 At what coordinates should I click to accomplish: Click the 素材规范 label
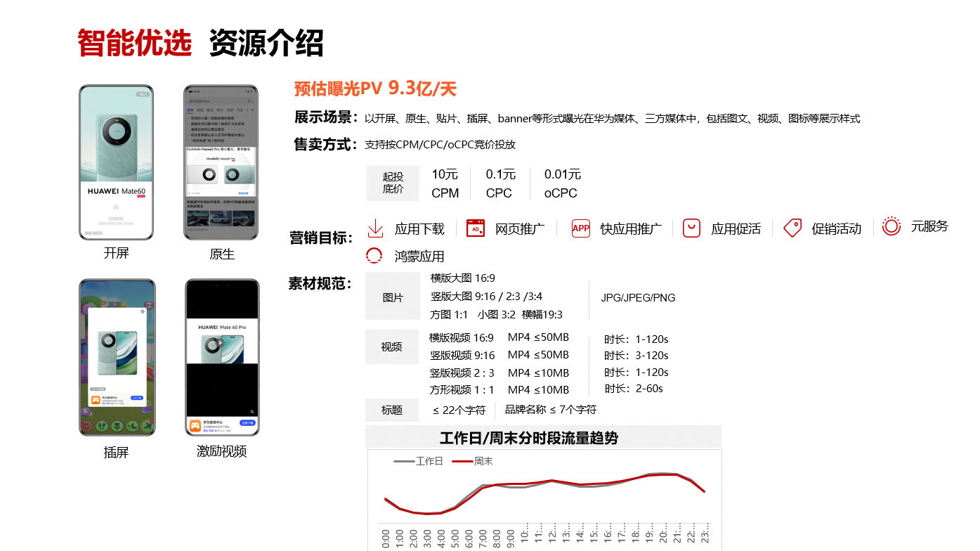(x=322, y=284)
